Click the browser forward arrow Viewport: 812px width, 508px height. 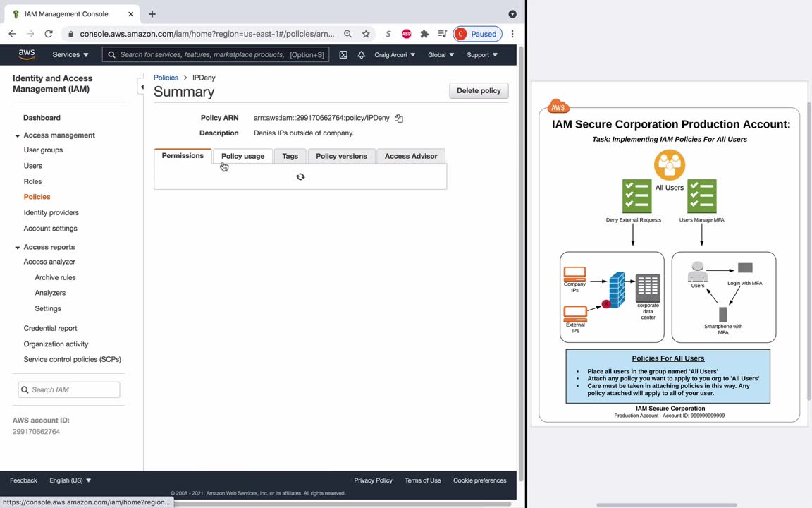coord(30,34)
